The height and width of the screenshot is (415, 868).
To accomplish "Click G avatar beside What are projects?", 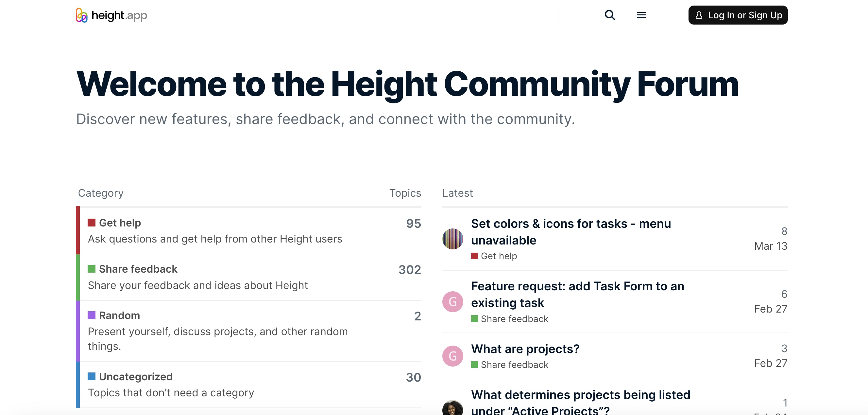I will click(x=452, y=356).
